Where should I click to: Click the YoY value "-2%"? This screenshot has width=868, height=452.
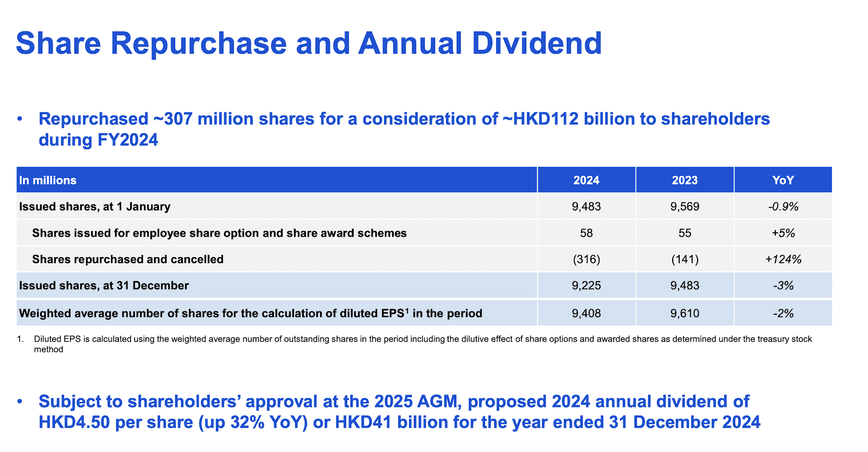tap(783, 313)
